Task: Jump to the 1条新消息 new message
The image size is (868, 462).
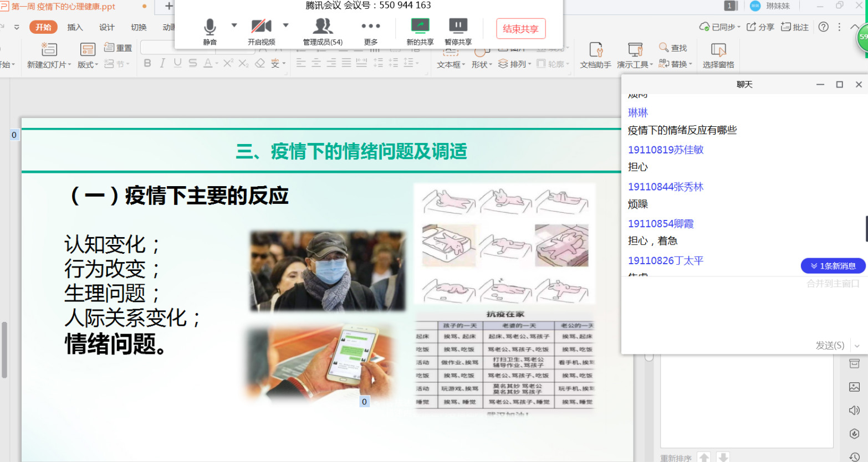Action: [x=833, y=266]
